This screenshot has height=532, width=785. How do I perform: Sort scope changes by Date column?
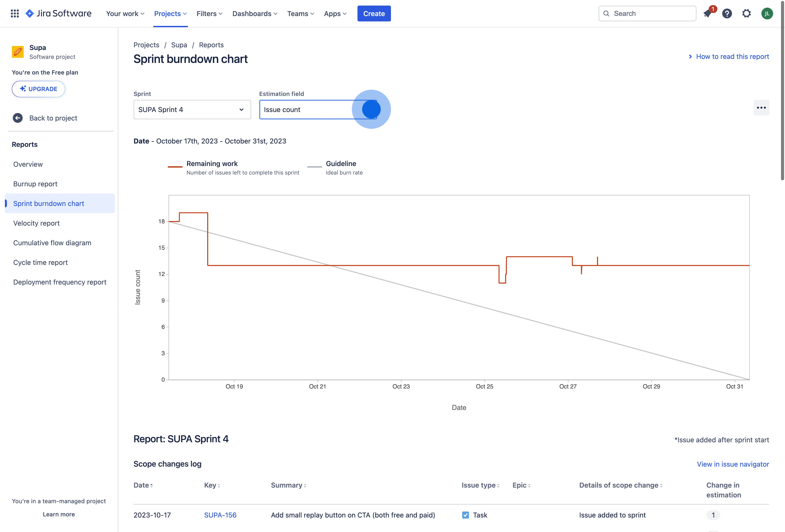click(143, 485)
